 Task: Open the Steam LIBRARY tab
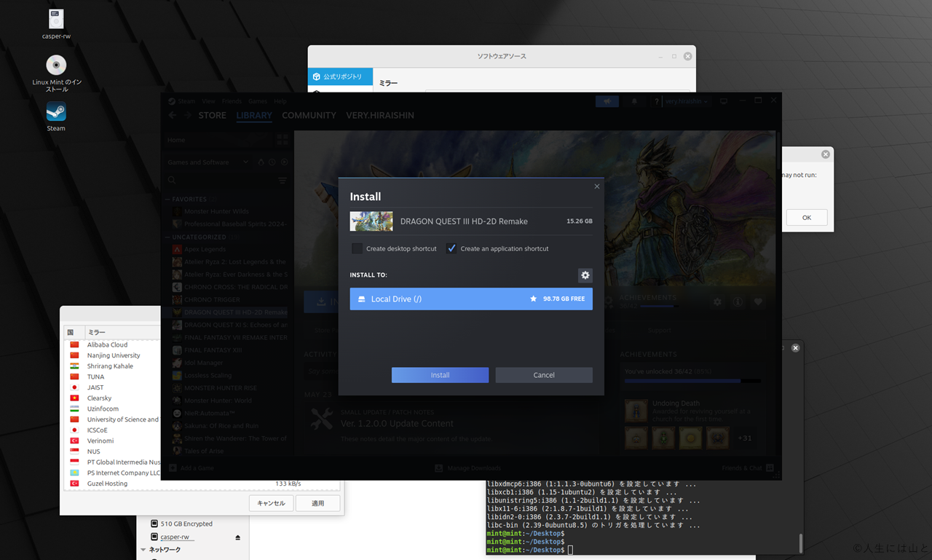pos(254,115)
